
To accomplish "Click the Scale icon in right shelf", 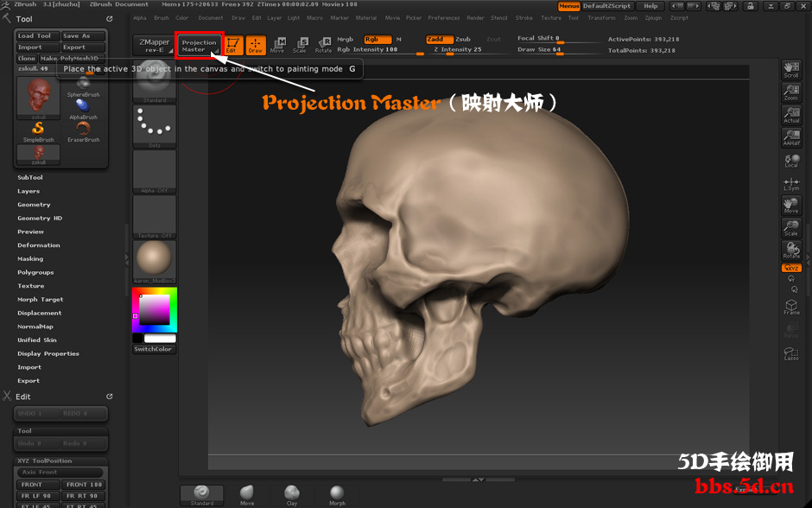I will [x=791, y=228].
